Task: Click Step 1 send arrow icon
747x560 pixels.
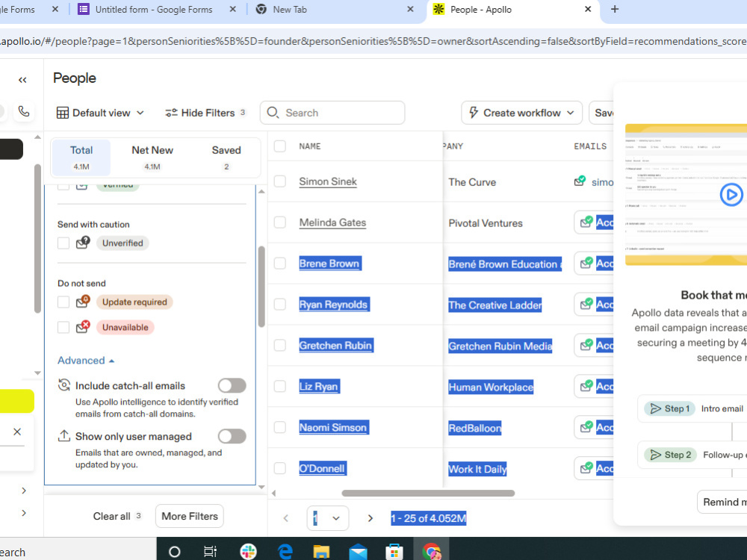Action: coord(656,408)
